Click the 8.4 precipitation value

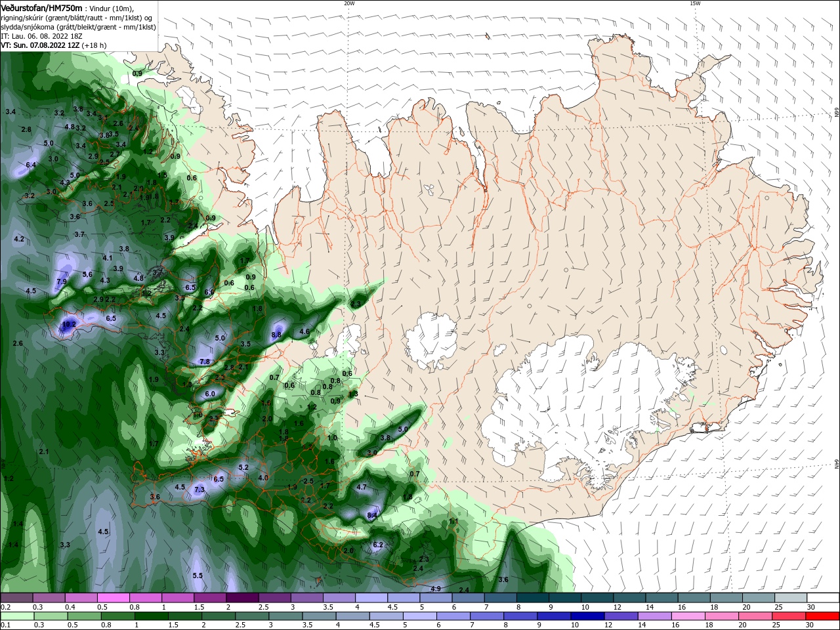pyautogui.click(x=372, y=516)
